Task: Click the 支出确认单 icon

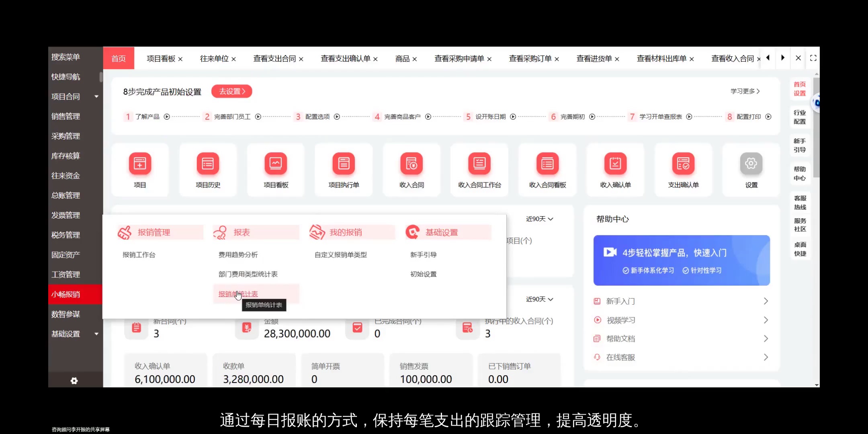Action: (x=683, y=169)
